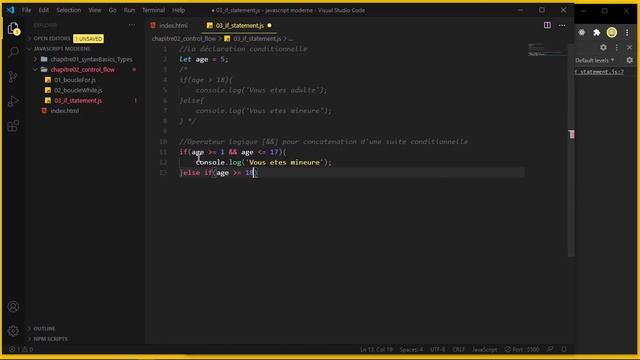Change language mode via JavaScript
The width and height of the screenshot is (640, 360).
(484, 349)
